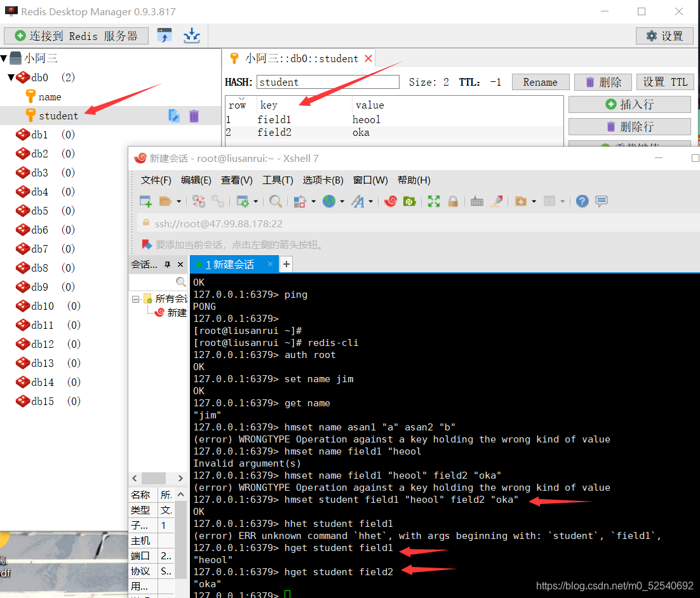The width and height of the screenshot is (700, 598).
Task: Open 设置 settings button in Redis Manager
Action: [664, 36]
